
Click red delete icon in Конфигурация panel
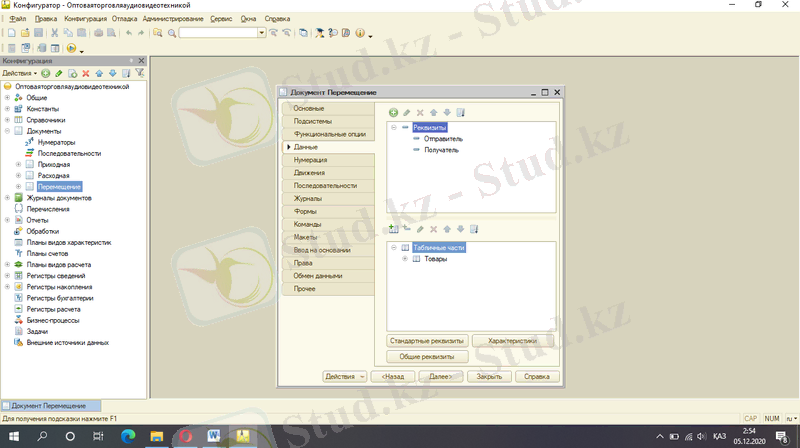pos(85,74)
